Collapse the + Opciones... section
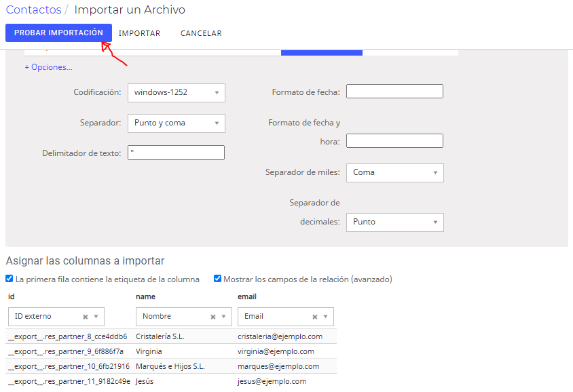 point(49,67)
